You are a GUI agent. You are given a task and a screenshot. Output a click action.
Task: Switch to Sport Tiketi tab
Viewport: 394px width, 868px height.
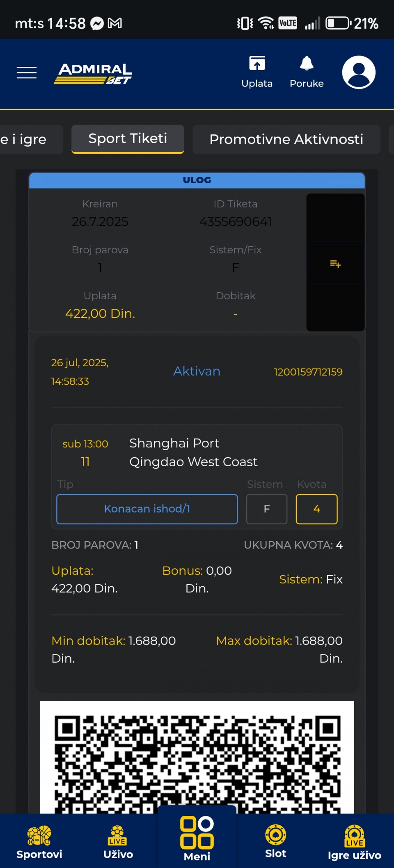click(x=128, y=139)
